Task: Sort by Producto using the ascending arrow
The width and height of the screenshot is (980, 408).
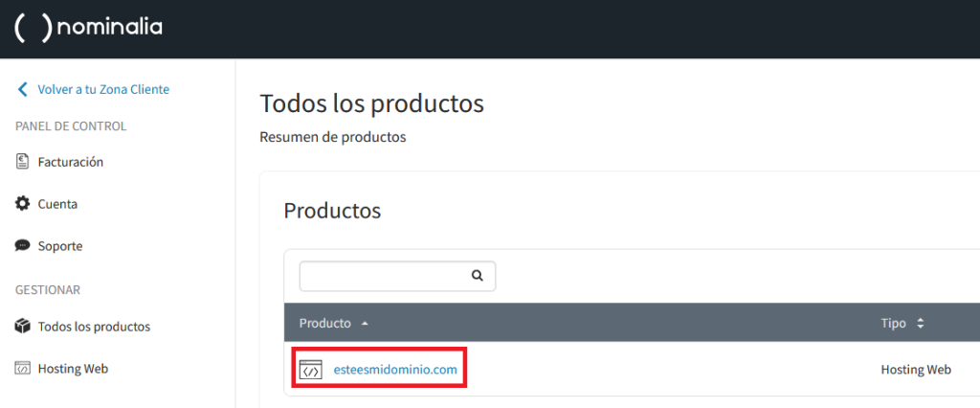Action: pyautogui.click(x=365, y=324)
